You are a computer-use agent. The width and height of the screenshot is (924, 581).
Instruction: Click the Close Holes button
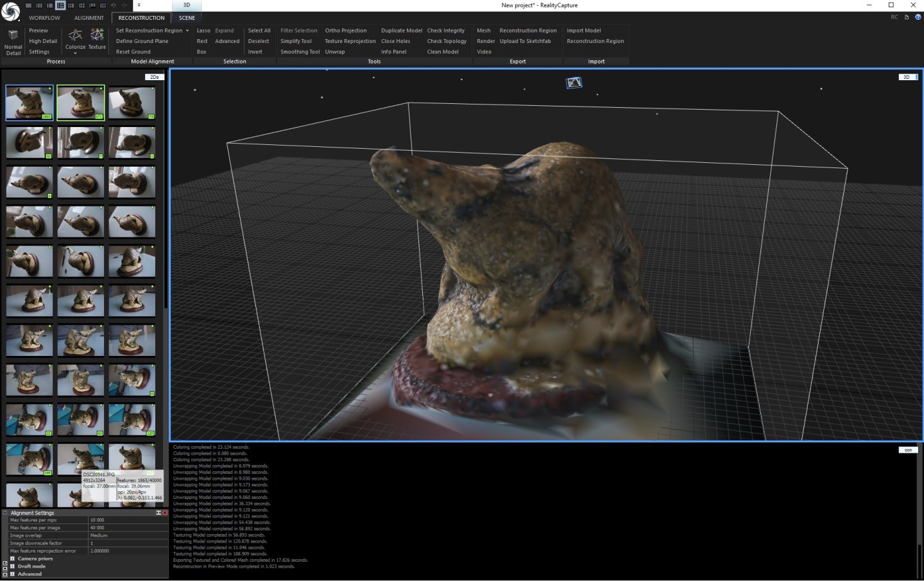[x=395, y=41]
